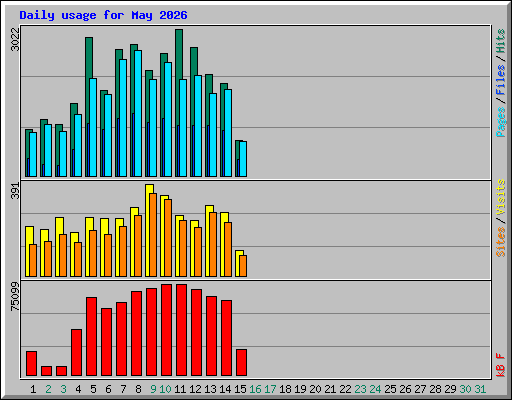Click day 16 on the x-axis
512x400 pixels.
point(255,389)
